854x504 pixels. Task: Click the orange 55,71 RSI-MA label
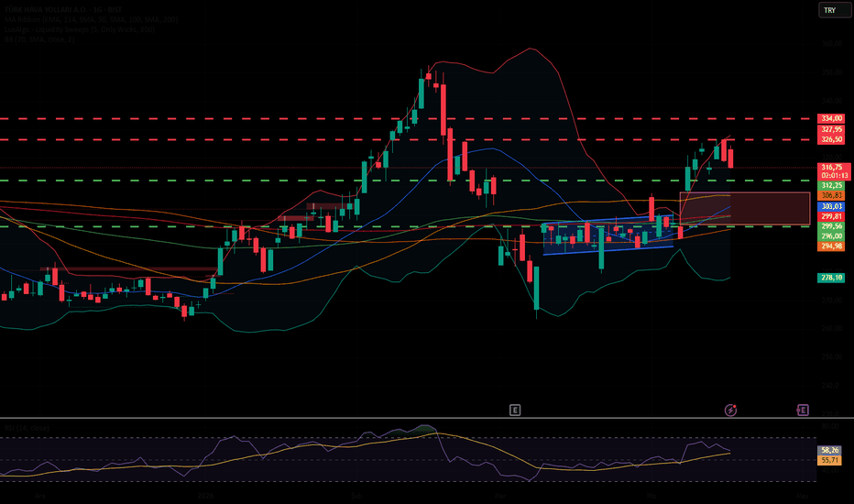pyautogui.click(x=829, y=460)
